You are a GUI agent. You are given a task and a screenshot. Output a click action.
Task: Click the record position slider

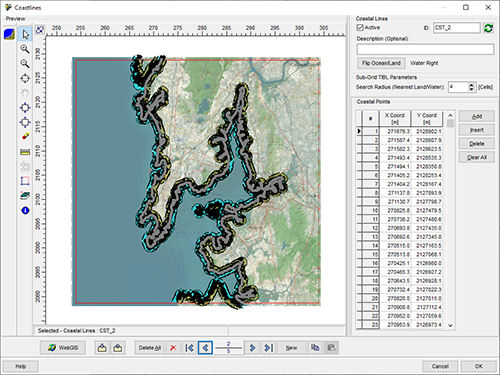click(x=228, y=348)
